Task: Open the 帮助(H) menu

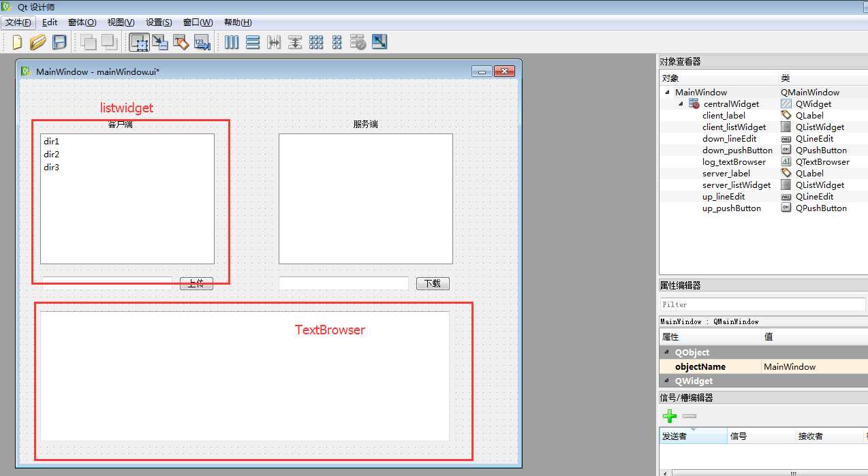Action: pyautogui.click(x=238, y=22)
